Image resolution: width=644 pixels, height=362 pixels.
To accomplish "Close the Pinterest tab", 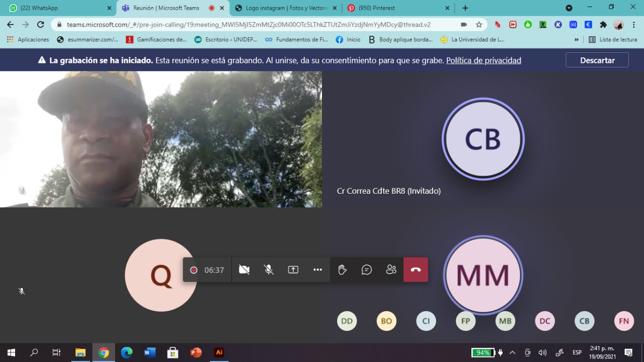I will [x=447, y=8].
